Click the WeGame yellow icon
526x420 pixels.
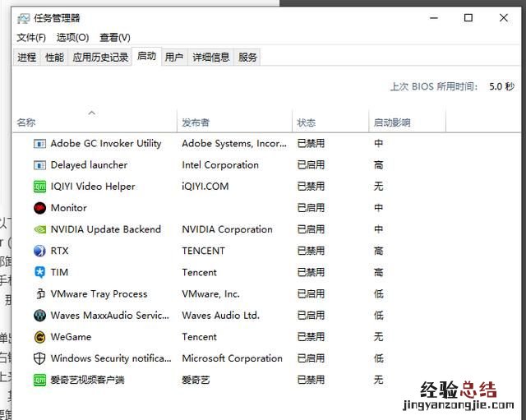point(39,337)
